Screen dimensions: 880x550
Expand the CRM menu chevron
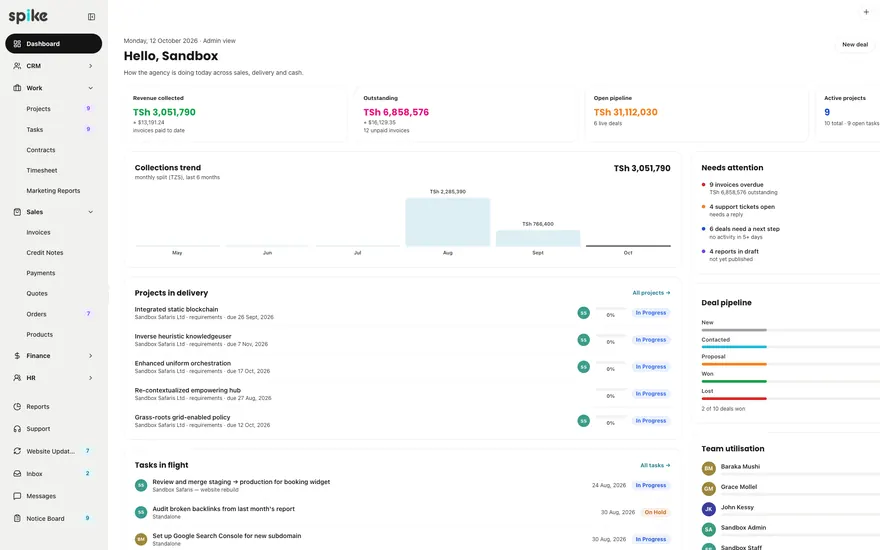(x=91, y=66)
